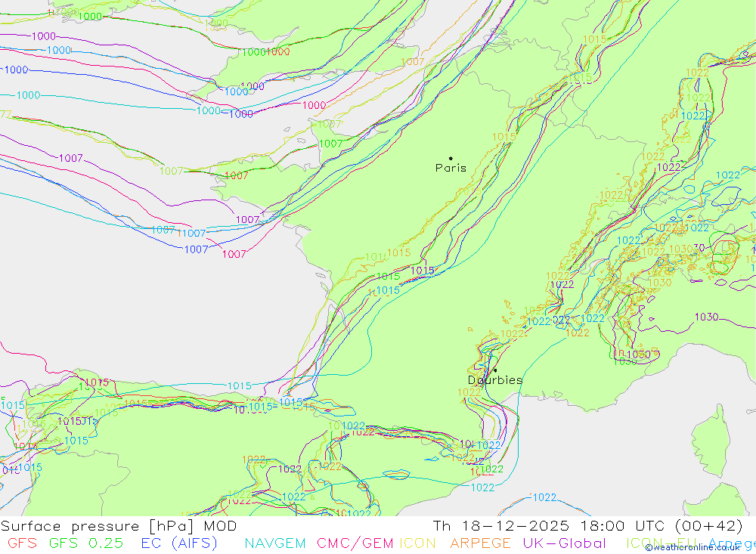Click the Paris city label
This screenshot has height=554, width=756.
click(451, 168)
